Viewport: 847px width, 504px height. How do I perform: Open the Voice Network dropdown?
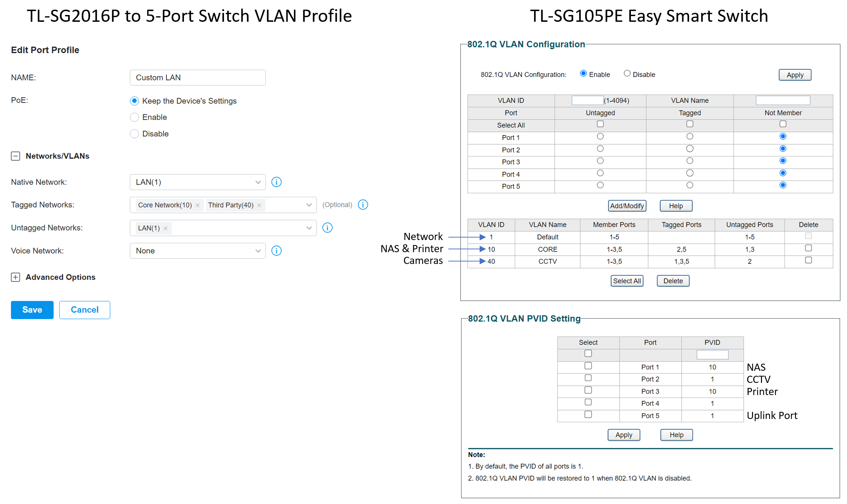(x=197, y=251)
